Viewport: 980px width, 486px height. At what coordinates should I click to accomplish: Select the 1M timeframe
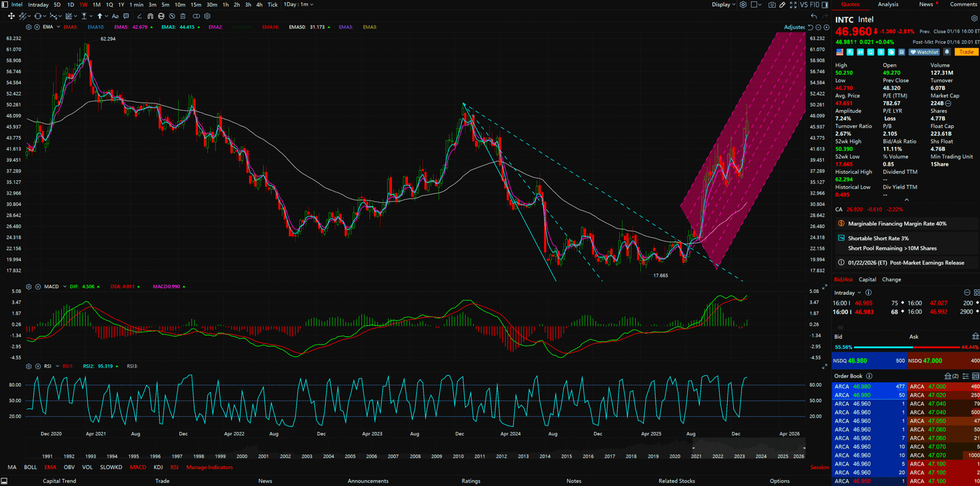[x=96, y=5]
